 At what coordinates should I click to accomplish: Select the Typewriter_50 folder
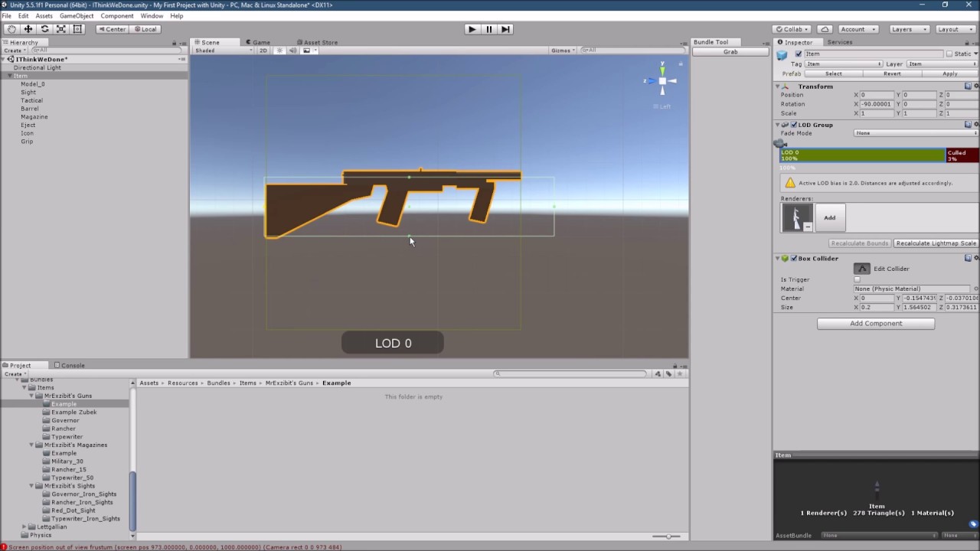pyautogui.click(x=72, y=478)
